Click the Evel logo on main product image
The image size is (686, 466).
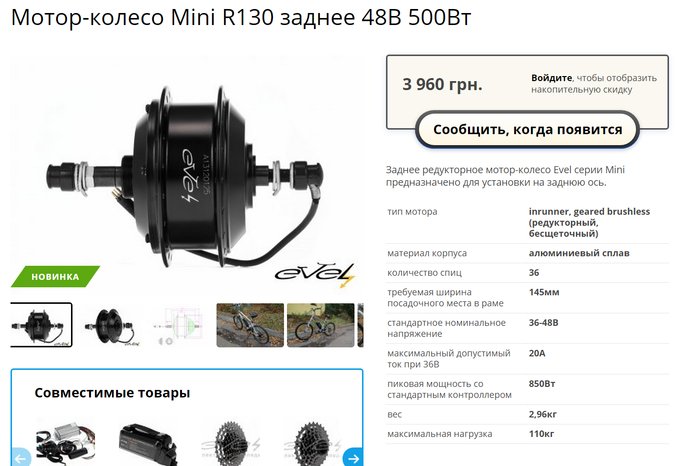click(315, 274)
